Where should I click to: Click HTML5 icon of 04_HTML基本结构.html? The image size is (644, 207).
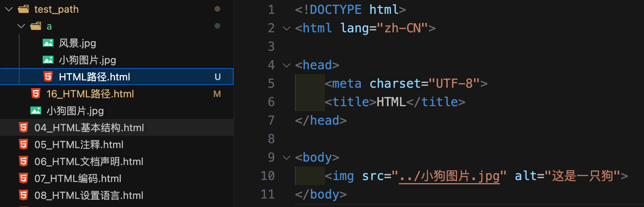[x=23, y=127]
